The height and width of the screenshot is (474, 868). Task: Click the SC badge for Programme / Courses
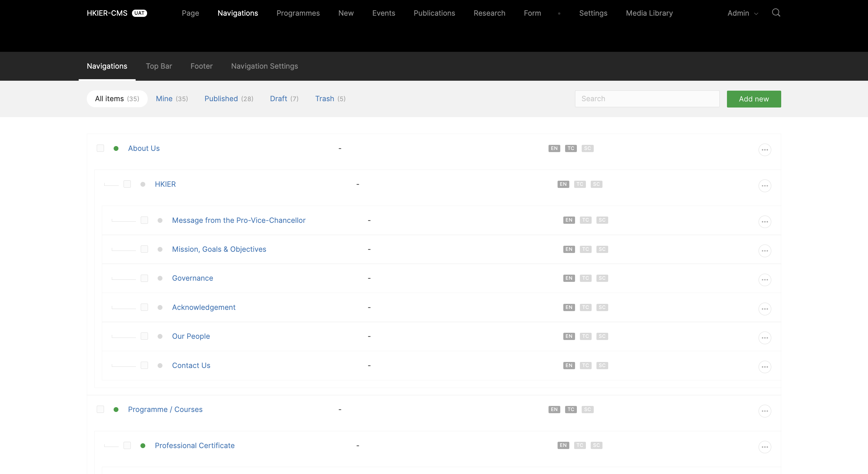tap(587, 409)
